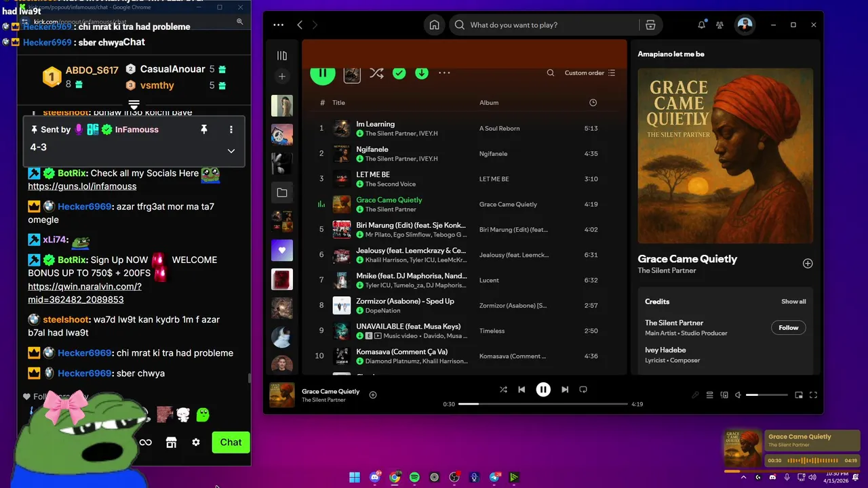The width and height of the screenshot is (868, 488).
Task: Sort by the duration clock column header
Action: click(x=593, y=103)
